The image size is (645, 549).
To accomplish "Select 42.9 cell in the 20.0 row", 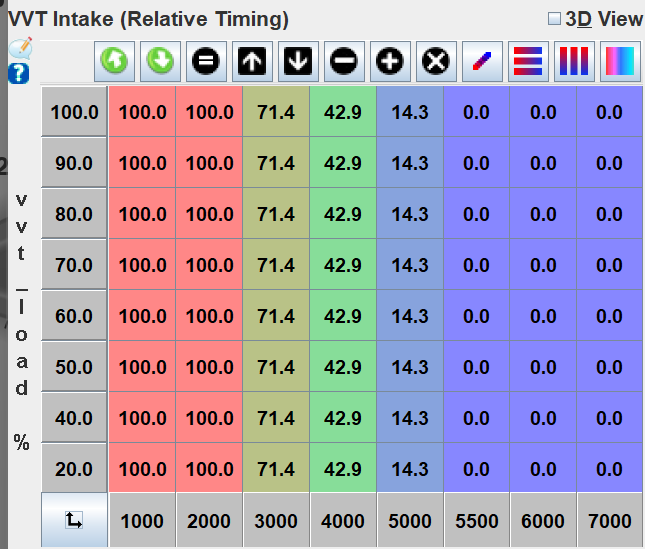I will click(x=343, y=469).
